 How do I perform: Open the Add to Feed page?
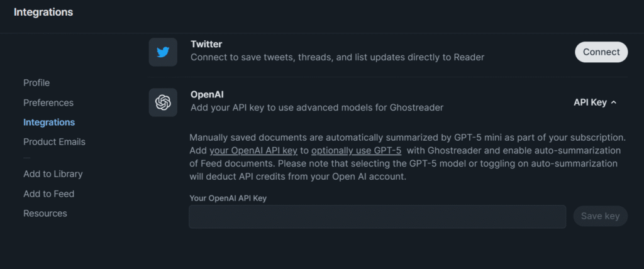[x=49, y=194]
